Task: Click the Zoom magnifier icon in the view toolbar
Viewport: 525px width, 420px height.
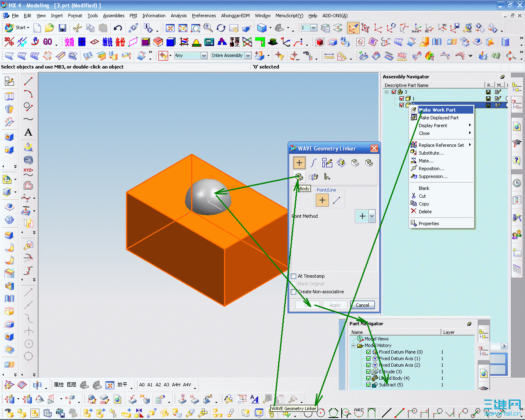Action: point(208,28)
